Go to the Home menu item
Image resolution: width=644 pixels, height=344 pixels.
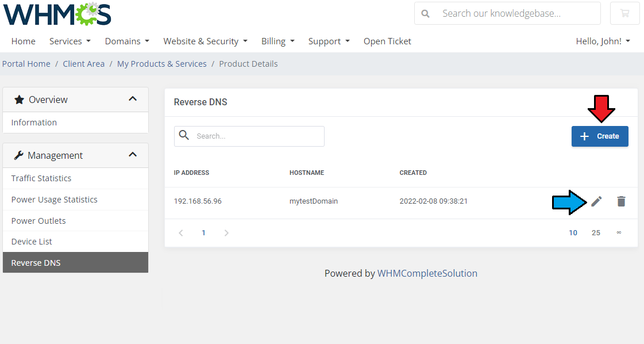click(24, 41)
